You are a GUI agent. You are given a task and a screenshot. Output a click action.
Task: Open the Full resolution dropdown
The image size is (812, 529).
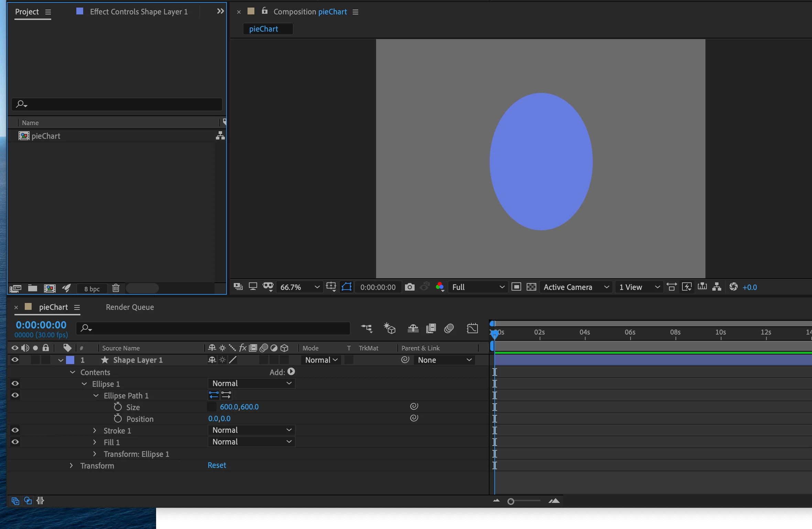tap(478, 287)
